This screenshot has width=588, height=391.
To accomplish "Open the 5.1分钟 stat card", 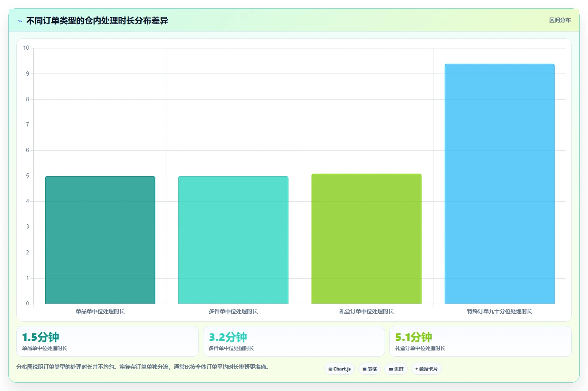I will 480,341.
